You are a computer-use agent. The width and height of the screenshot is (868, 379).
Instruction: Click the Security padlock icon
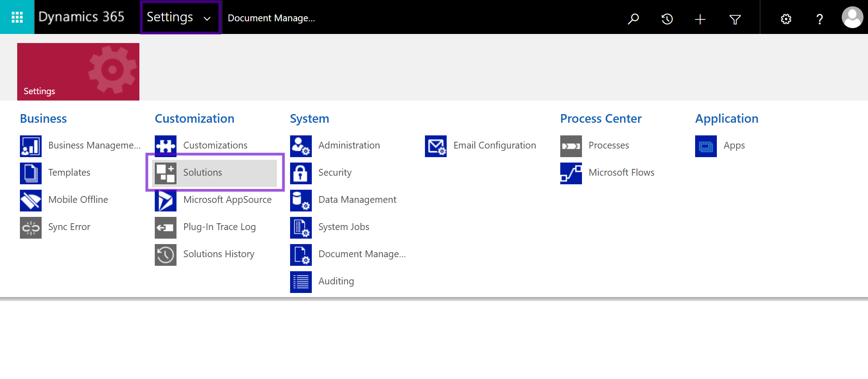301,173
